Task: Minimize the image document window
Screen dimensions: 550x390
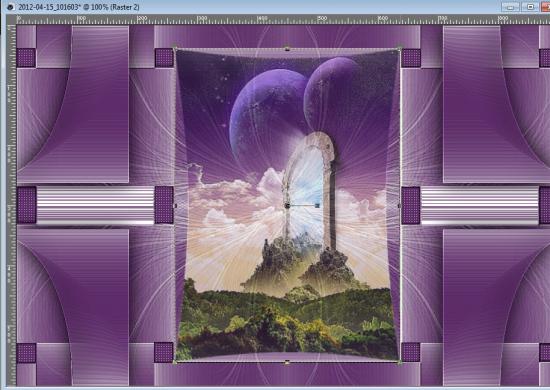Action: point(510,7)
